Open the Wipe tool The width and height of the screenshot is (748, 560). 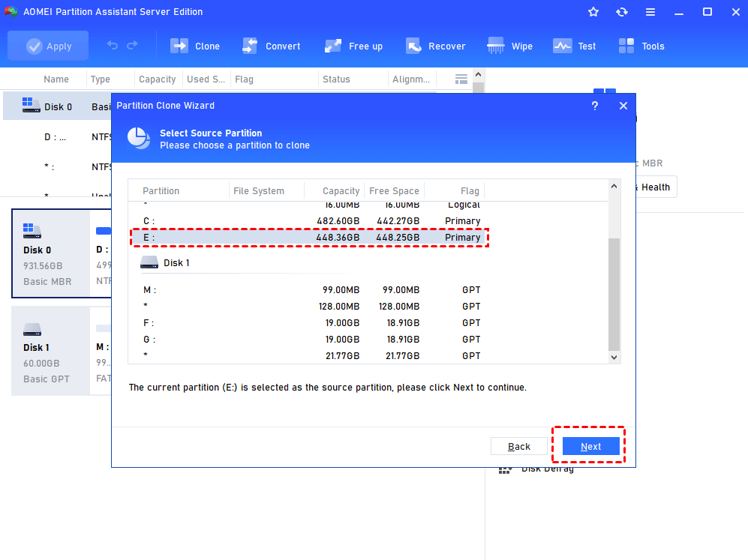tap(509, 46)
